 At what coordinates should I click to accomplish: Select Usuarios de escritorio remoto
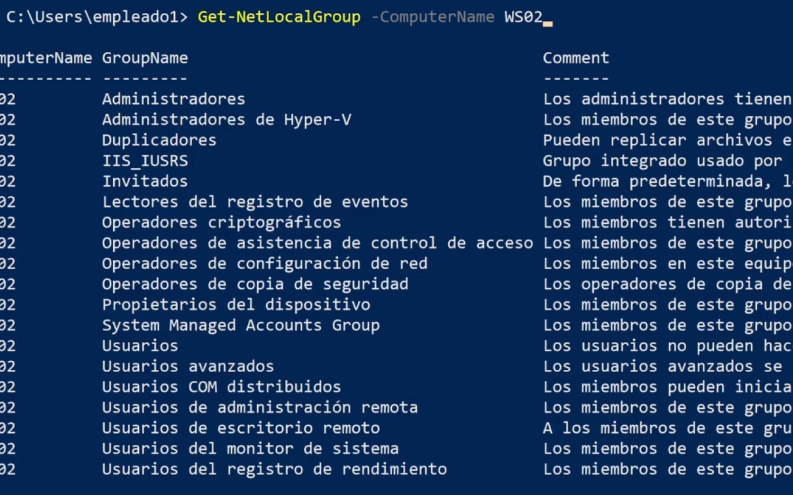(x=241, y=428)
